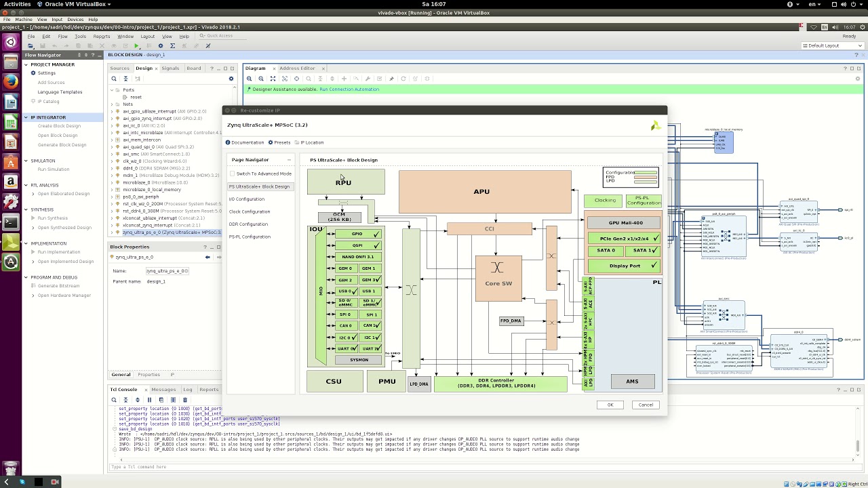The image size is (868, 488).
Task: Toggle the Display Port block
Action: click(x=624, y=266)
